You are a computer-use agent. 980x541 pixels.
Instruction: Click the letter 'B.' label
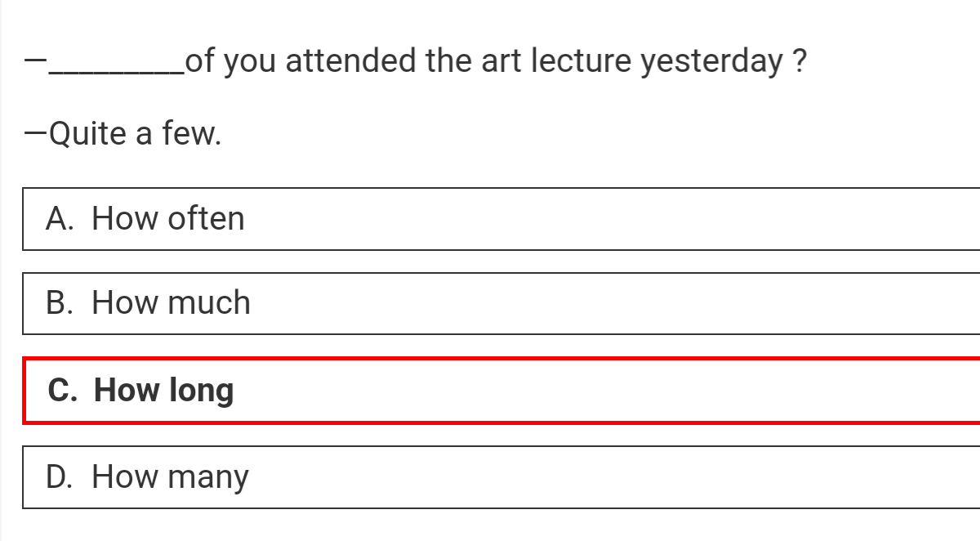pyautogui.click(x=60, y=303)
